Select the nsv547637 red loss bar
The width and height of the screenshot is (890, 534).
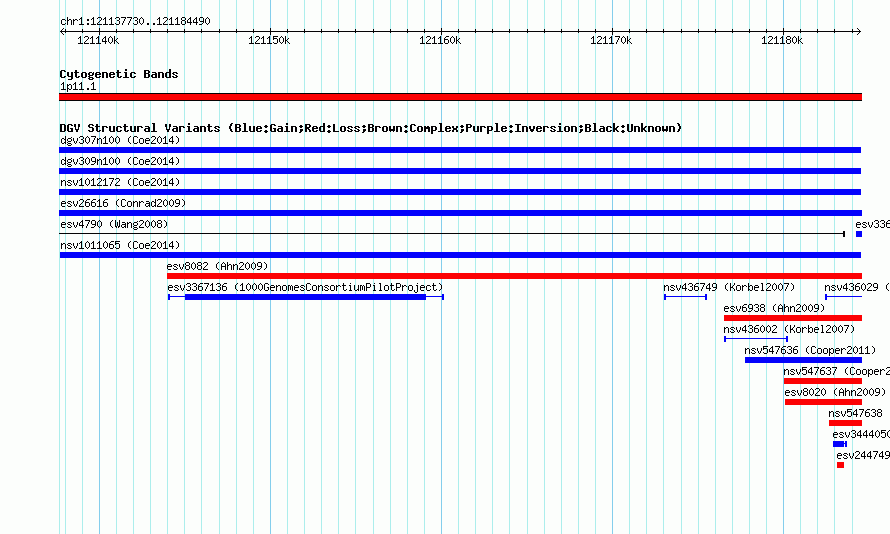pos(823,381)
